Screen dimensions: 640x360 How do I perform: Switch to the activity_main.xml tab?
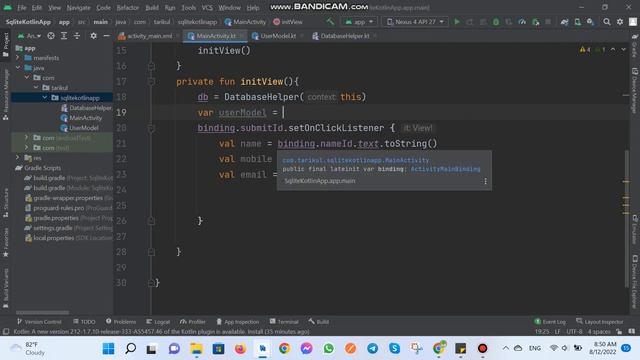coord(149,36)
